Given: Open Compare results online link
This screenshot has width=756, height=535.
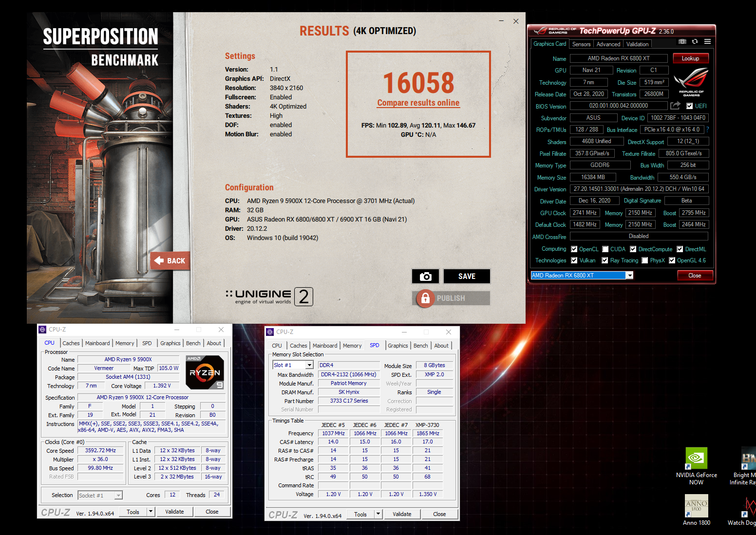Looking at the screenshot, I should tap(418, 103).
